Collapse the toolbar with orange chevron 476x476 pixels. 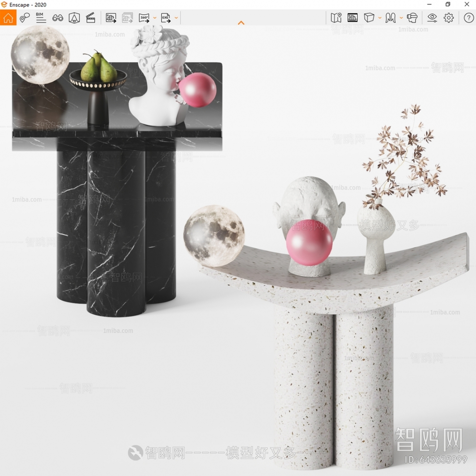241,23
